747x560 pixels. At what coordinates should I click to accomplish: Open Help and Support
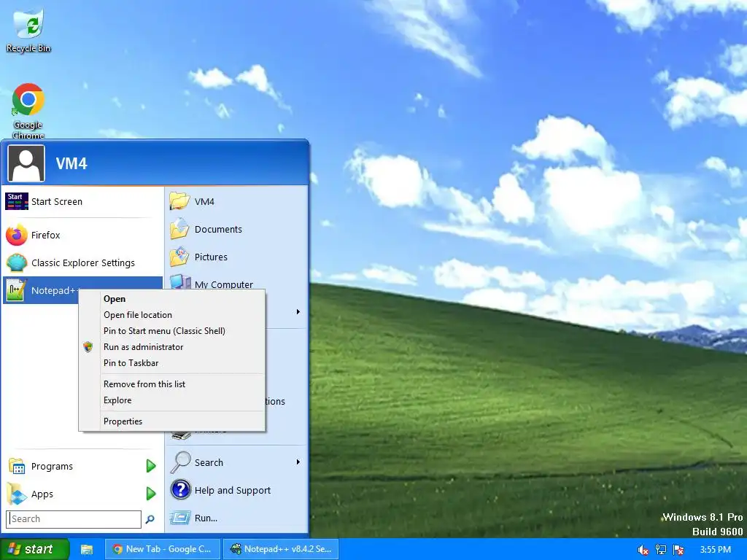click(236, 490)
